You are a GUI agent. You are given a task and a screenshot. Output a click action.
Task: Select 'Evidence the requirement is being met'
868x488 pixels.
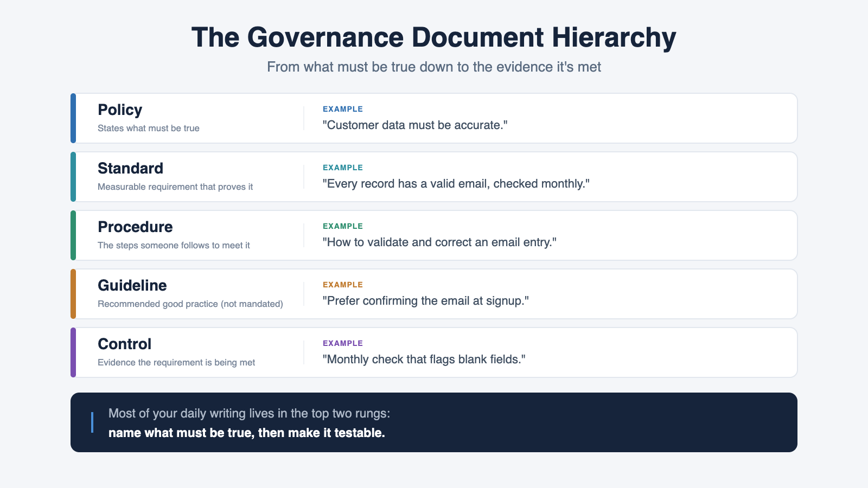176,362
